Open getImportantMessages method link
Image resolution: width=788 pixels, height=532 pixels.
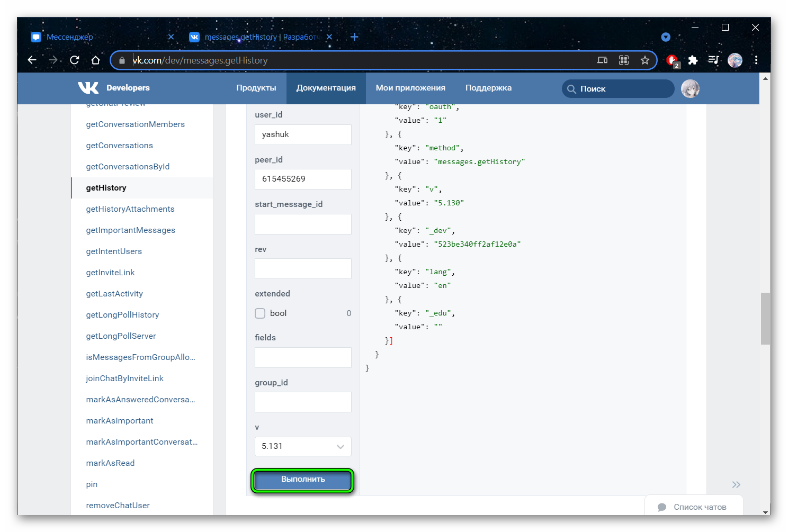pyautogui.click(x=131, y=230)
